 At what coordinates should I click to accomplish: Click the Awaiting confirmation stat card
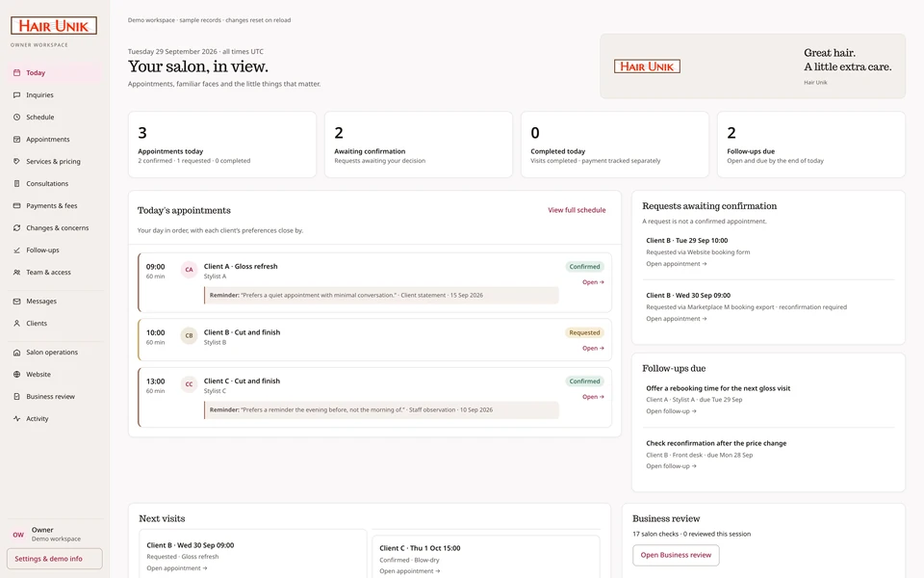click(419, 144)
